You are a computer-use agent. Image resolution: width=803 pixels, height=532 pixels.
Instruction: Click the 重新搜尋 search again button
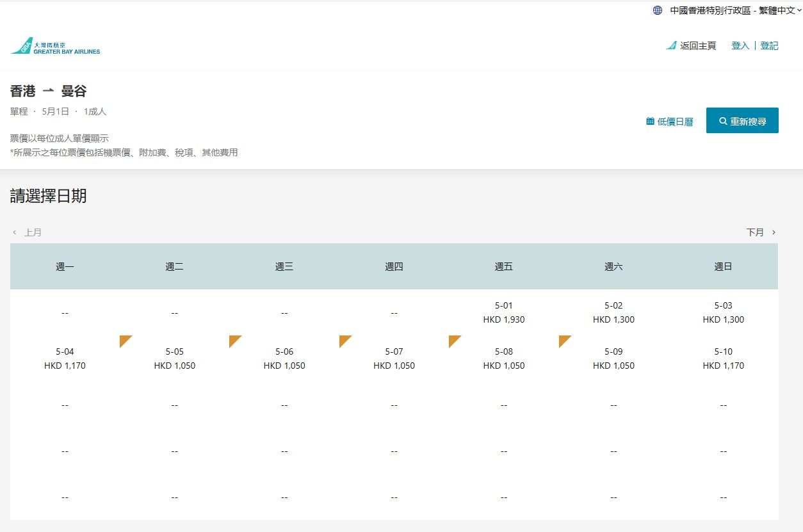(742, 120)
